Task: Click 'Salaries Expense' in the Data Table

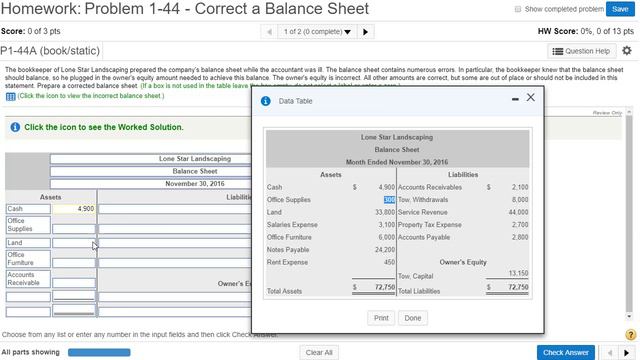Action: [292, 225]
